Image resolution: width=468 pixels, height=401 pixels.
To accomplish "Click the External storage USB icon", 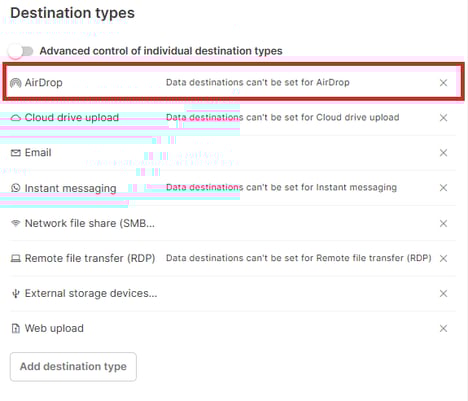I will (x=16, y=293).
